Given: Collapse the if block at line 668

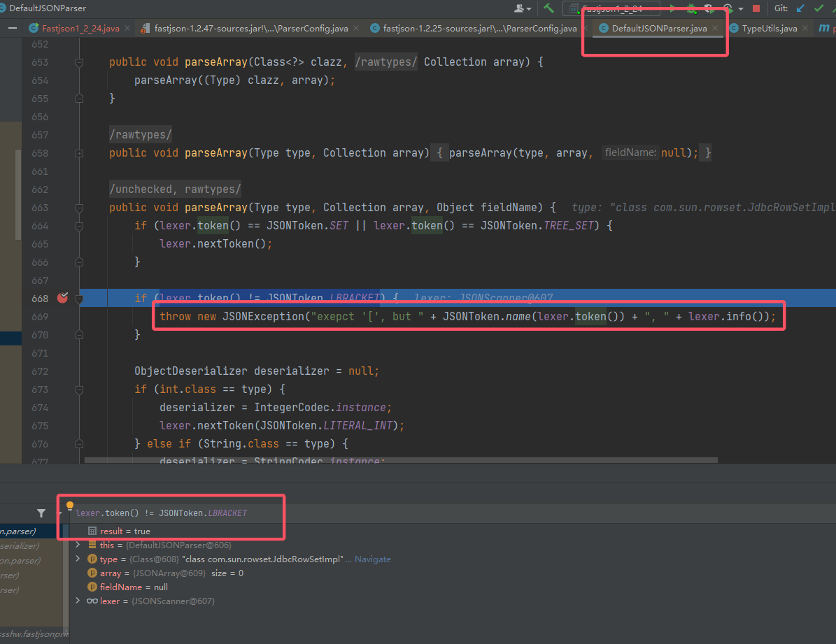Looking at the screenshot, I should [x=80, y=299].
